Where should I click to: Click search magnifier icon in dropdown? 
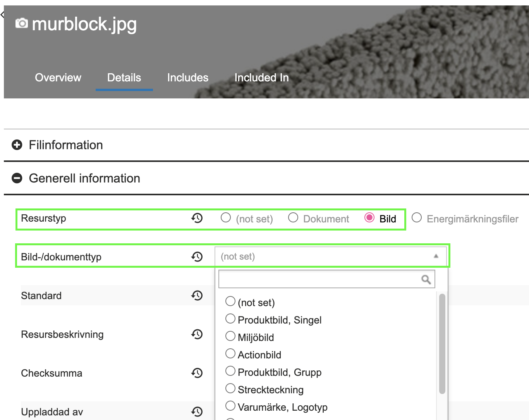426,279
